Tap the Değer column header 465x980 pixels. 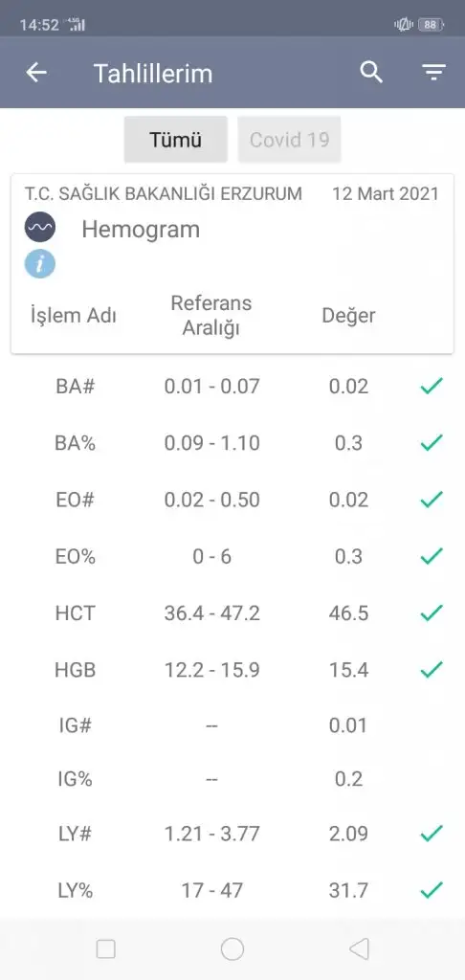click(x=348, y=316)
